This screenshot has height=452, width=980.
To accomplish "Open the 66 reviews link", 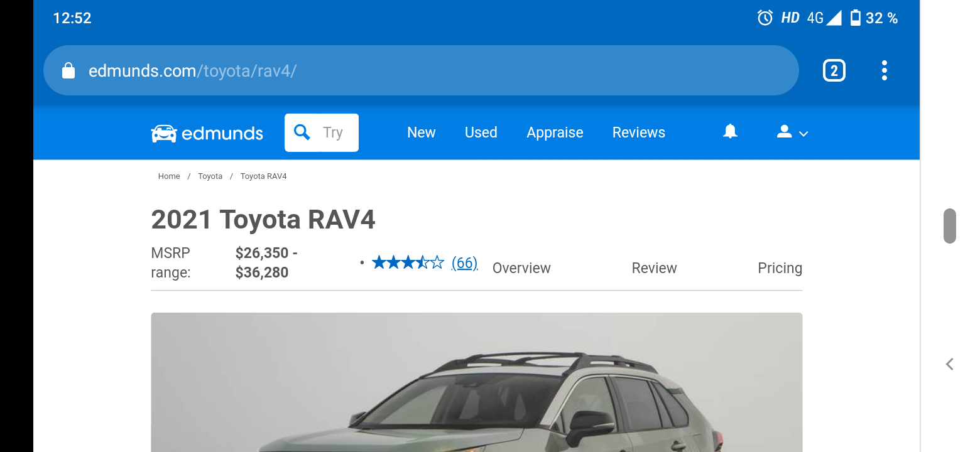I will (464, 263).
